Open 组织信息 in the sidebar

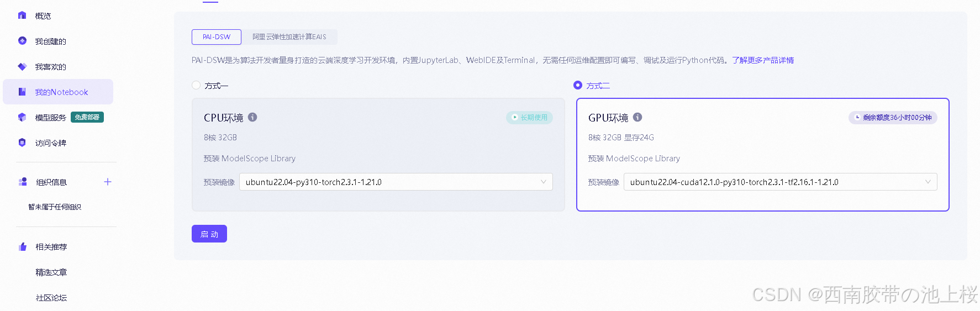click(51, 182)
